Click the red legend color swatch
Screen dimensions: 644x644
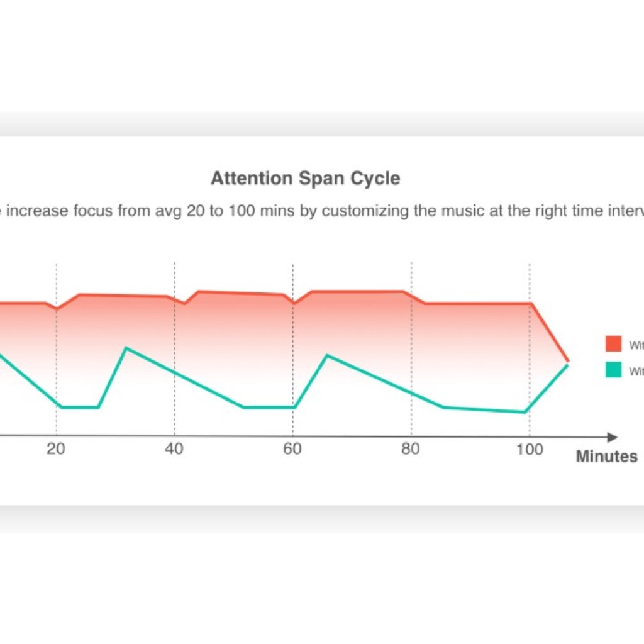point(613,344)
